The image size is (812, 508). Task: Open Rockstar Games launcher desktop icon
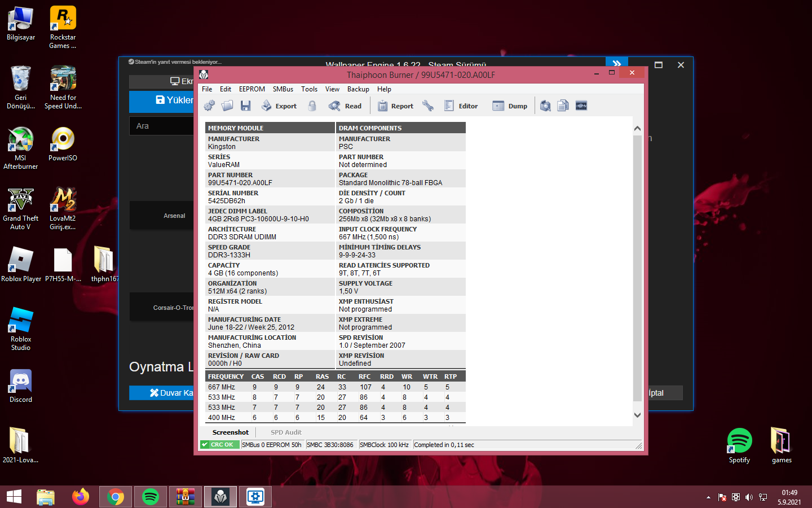63,27
